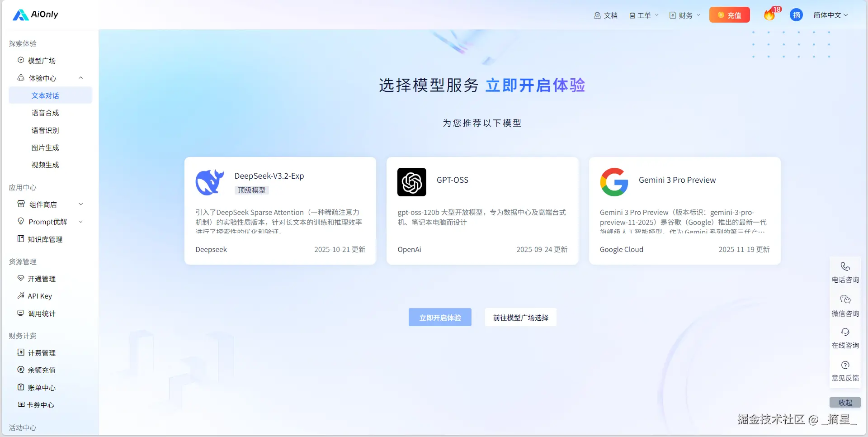Click the 余额充值 icon

(x=21, y=370)
